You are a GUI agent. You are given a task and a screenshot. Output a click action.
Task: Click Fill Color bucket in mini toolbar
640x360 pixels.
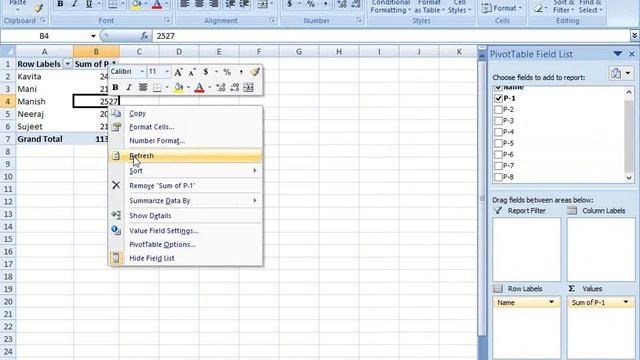tap(178, 87)
